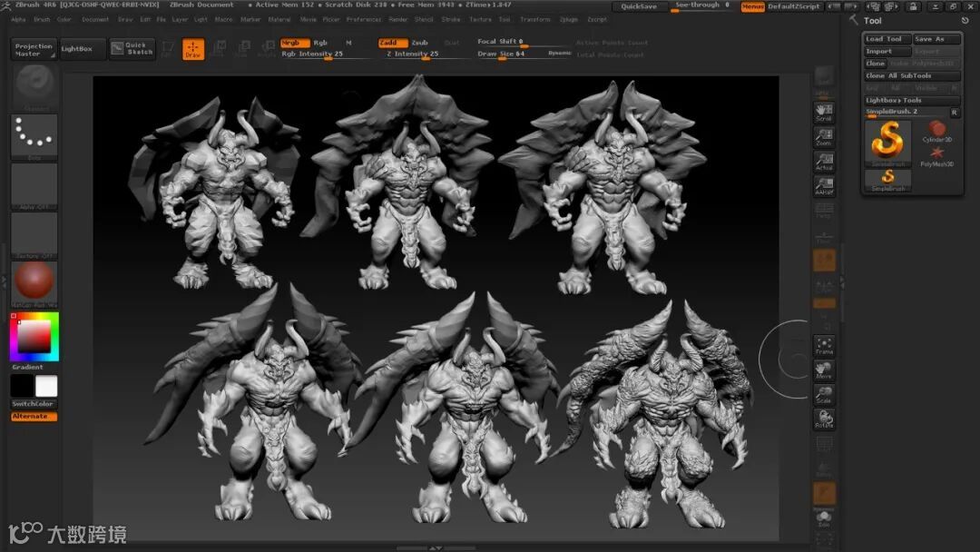Enable Mrgb mode
This screenshot has width=980, height=552.
pos(294,43)
